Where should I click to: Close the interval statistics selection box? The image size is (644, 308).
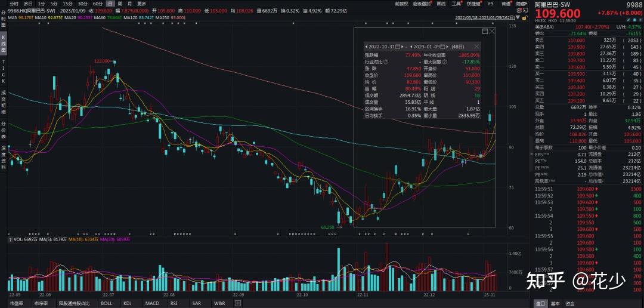(x=492, y=31)
